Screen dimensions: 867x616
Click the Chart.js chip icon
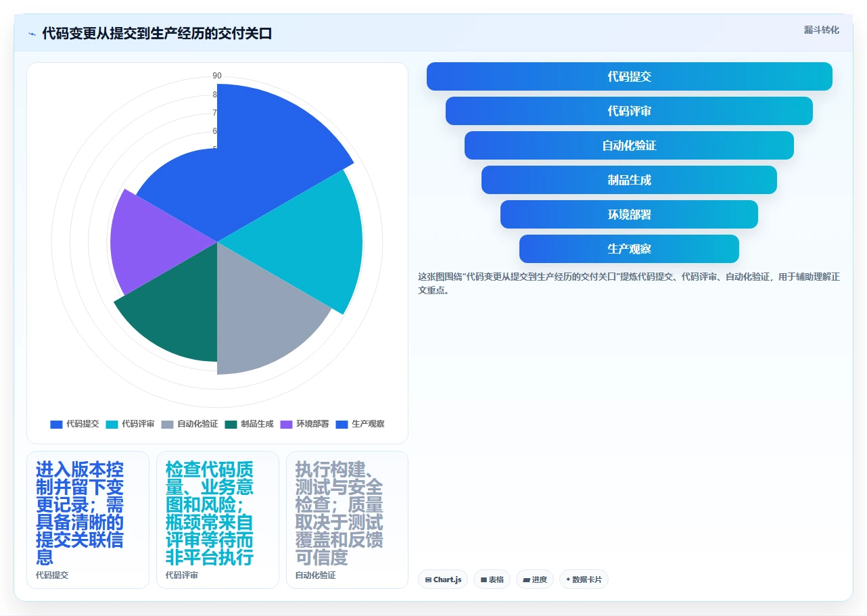[x=429, y=580]
